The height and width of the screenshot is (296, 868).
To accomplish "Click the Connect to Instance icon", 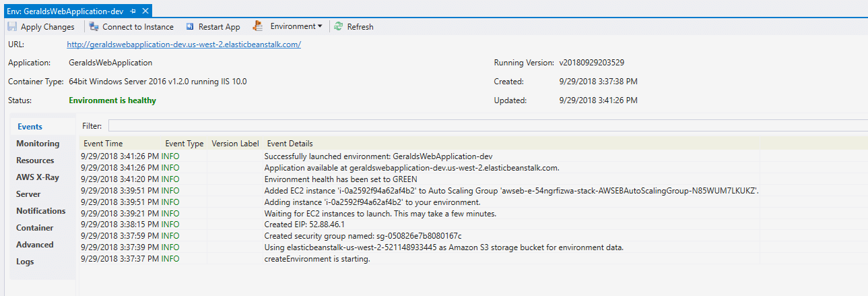I will tap(94, 27).
